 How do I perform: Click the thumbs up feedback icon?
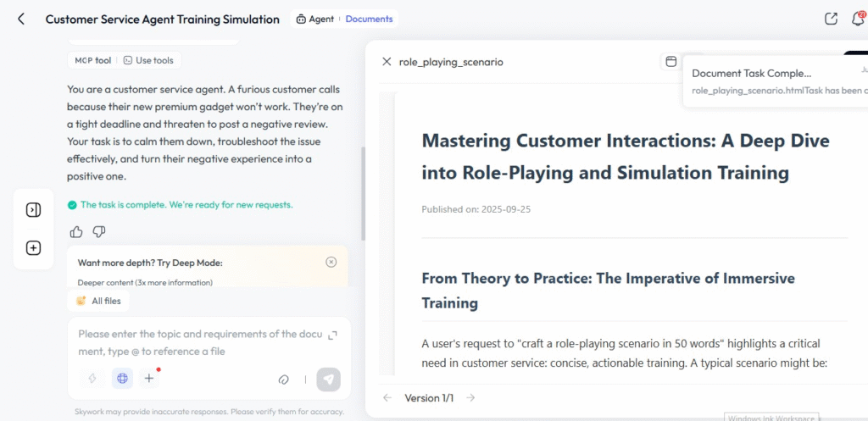click(x=76, y=231)
